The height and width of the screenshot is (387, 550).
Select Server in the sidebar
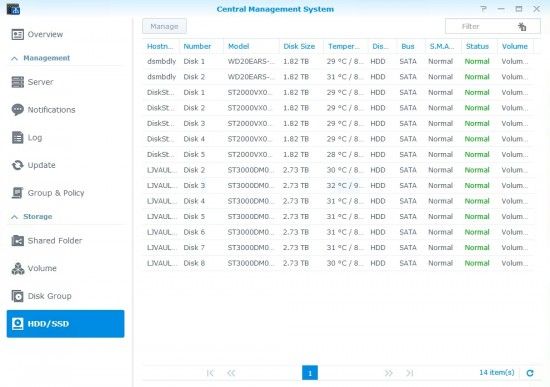(x=66, y=82)
